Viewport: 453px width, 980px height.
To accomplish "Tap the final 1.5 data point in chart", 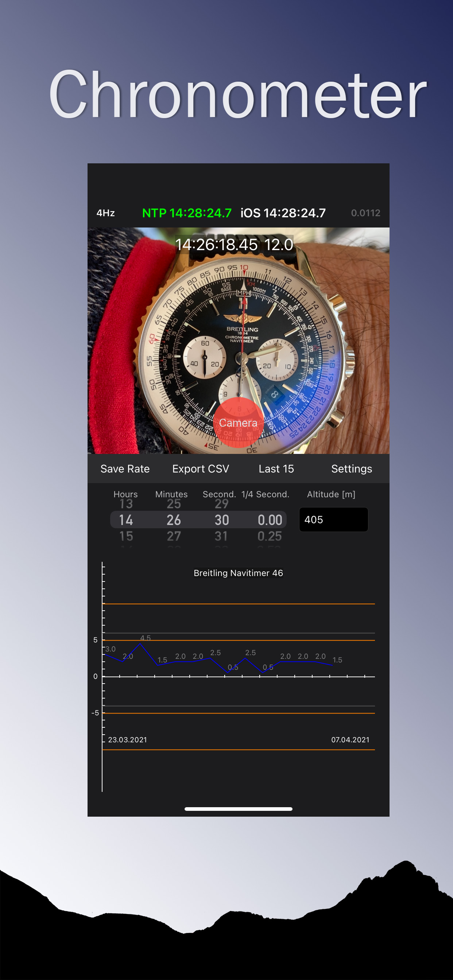I will tap(333, 665).
